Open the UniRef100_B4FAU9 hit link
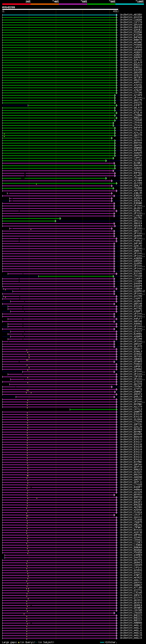The height and width of the screenshot is (644, 146). point(131,37)
